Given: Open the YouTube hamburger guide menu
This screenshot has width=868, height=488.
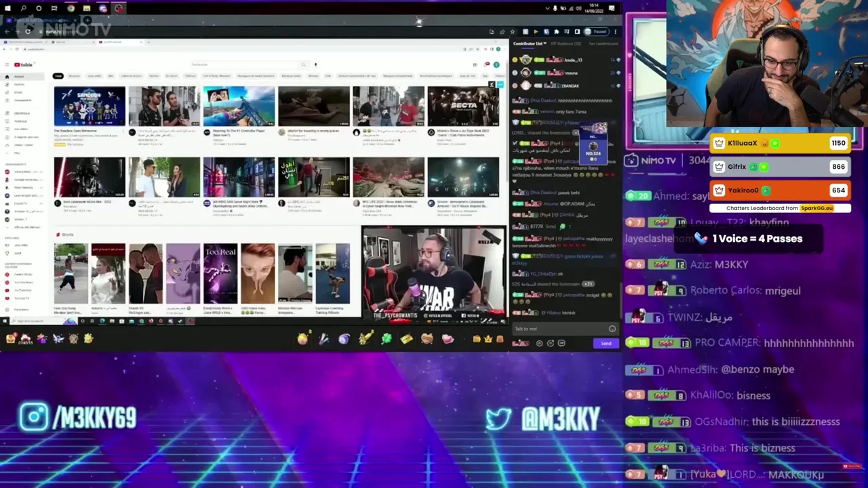Looking at the screenshot, I should coord(7,65).
